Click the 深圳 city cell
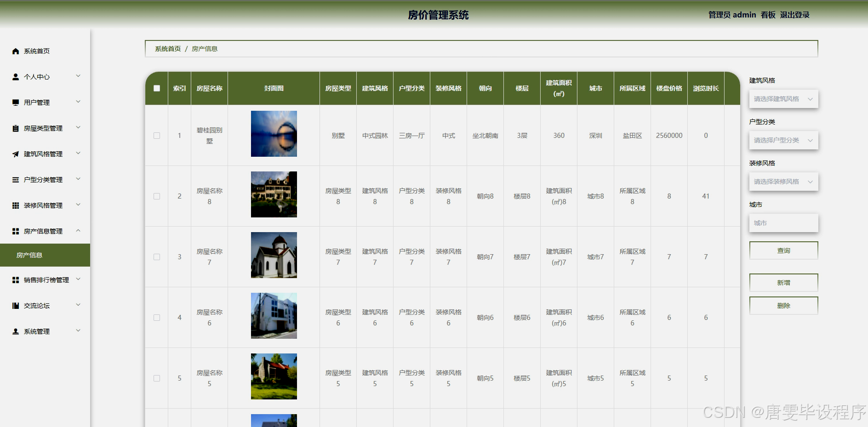The image size is (868, 427). click(596, 136)
